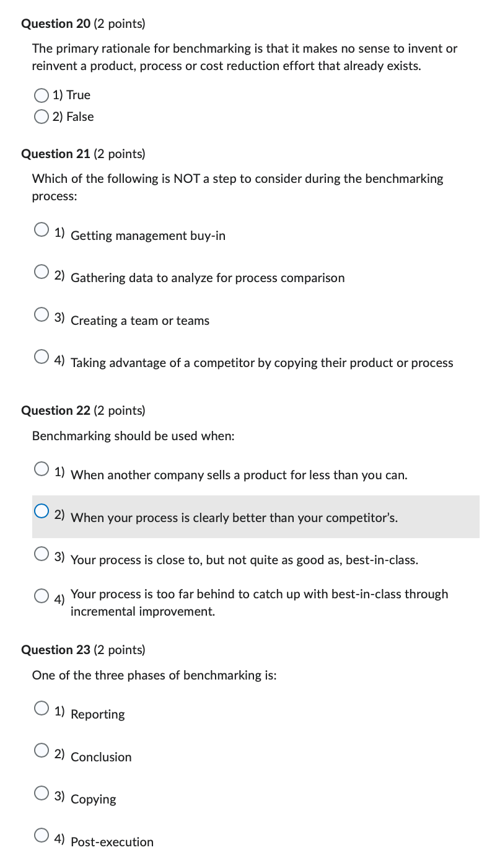Image resolution: width=492 pixels, height=868 pixels.
Task: Click the Question 23 heading
Action: click(x=56, y=650)
